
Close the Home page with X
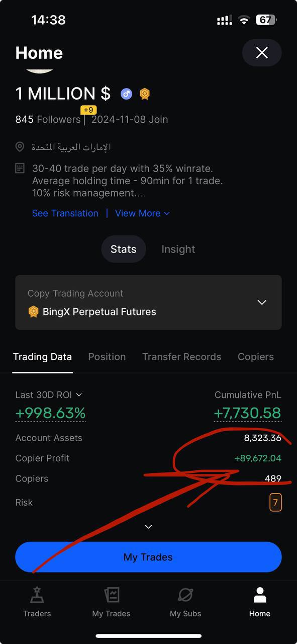262,53
